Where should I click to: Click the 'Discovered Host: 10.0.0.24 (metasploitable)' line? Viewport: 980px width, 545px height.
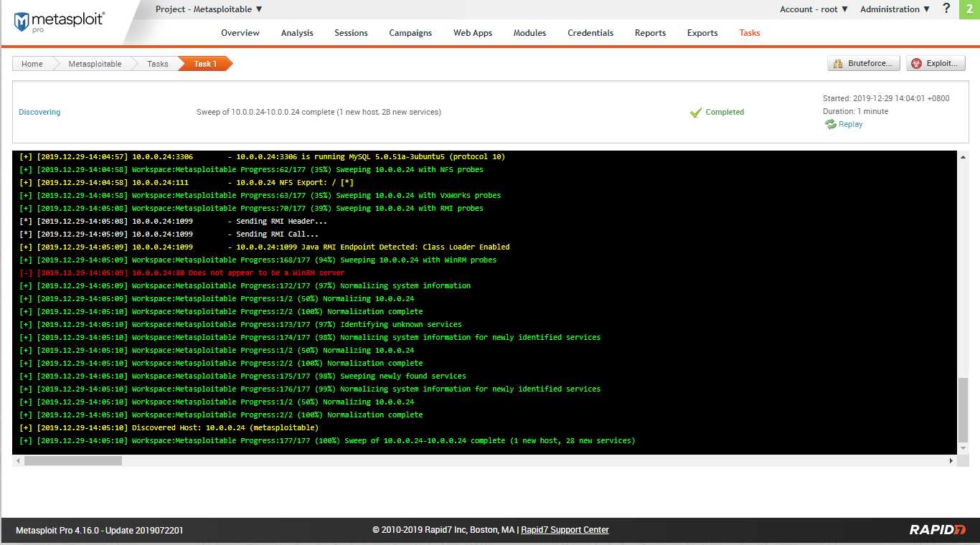[x=169, y=428]
